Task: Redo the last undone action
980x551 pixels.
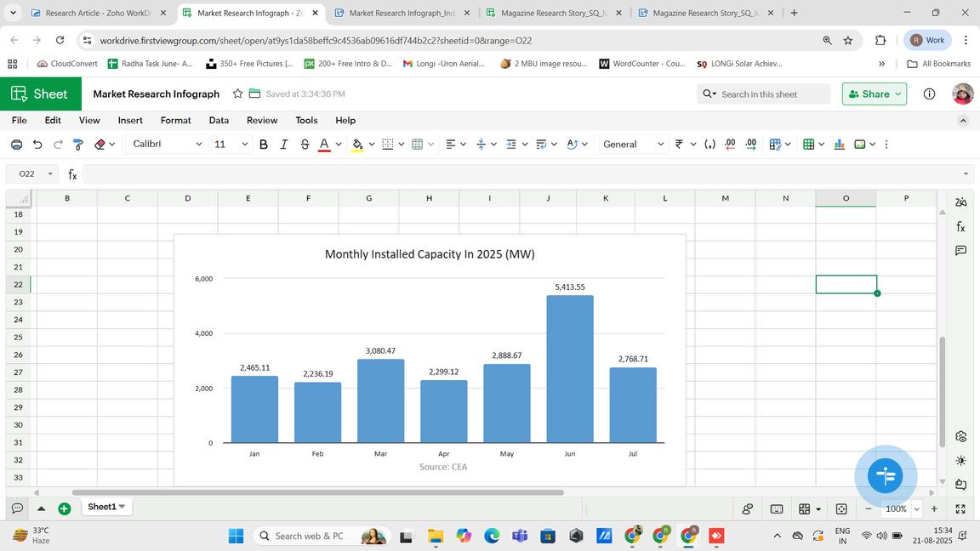Action: tap(58, 145)
